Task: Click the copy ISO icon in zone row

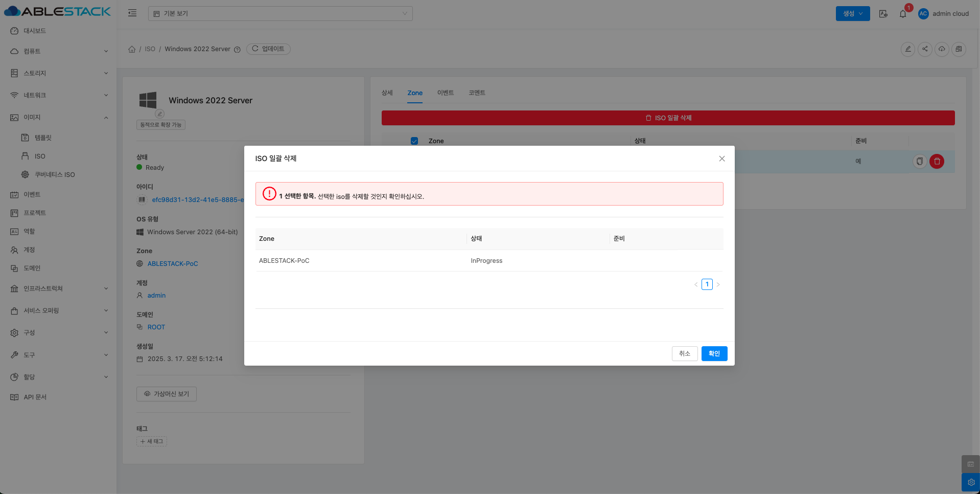Action: (x=919, y=162)
